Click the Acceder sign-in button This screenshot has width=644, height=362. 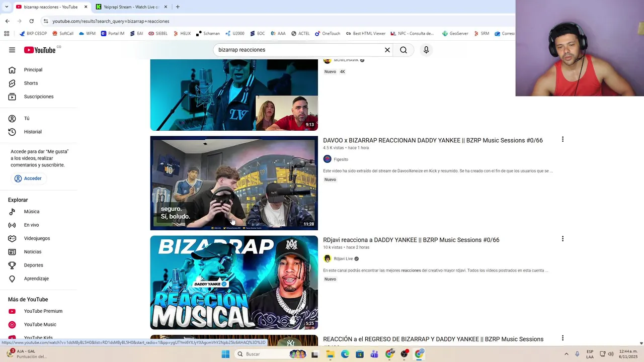pos(29,178)
